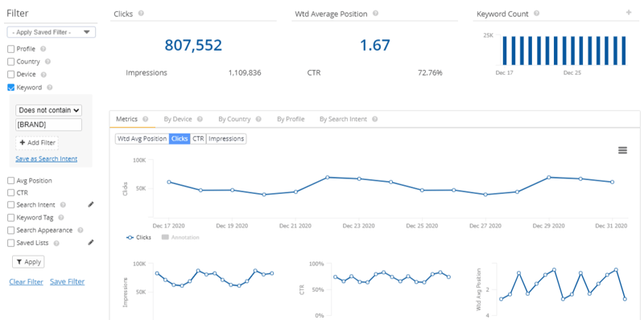Open the chart hamburger menu icon
Viewport: 644px width, 320px height.
[622, 150]
